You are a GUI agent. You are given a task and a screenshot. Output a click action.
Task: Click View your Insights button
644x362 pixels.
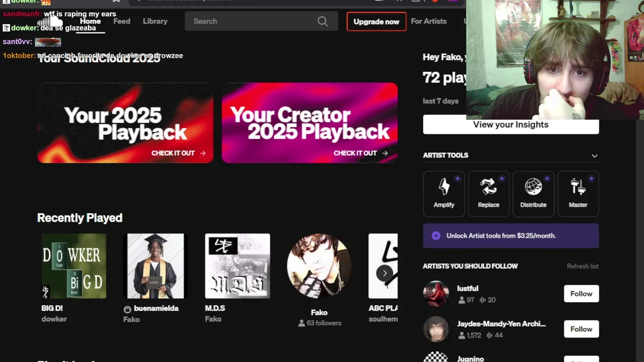point(511,125)
